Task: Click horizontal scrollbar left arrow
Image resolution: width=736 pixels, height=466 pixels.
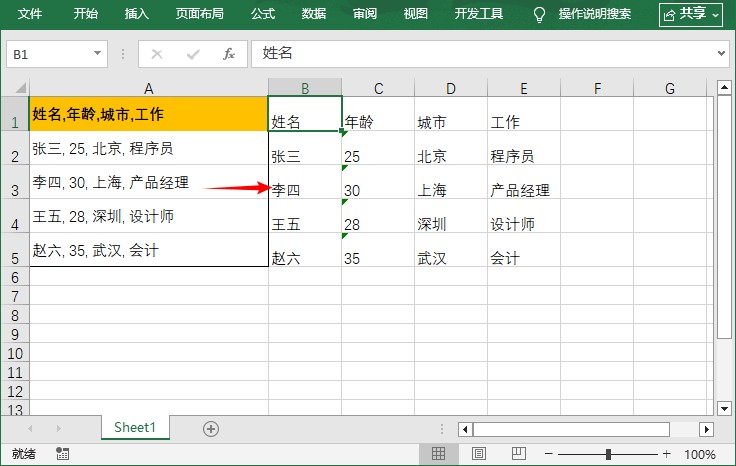Action: point(465,429)
